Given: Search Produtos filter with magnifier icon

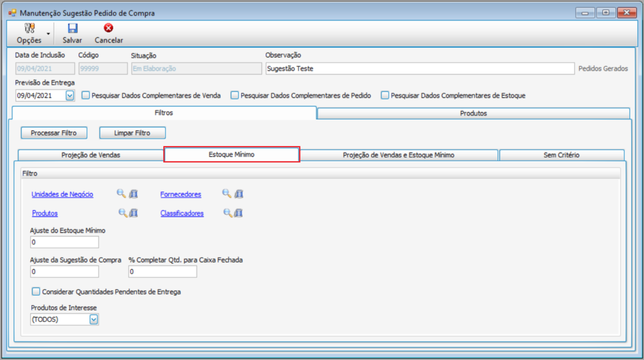Looking at the screenshot, I should pos(123,213).
